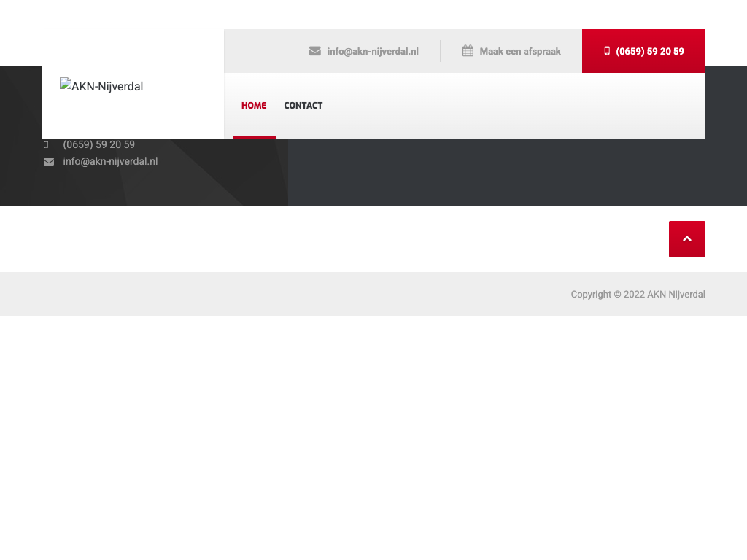Viewport: 747px width, 560px height.
Task: Click the envelope icon in the dark footer
Action: 49,162
